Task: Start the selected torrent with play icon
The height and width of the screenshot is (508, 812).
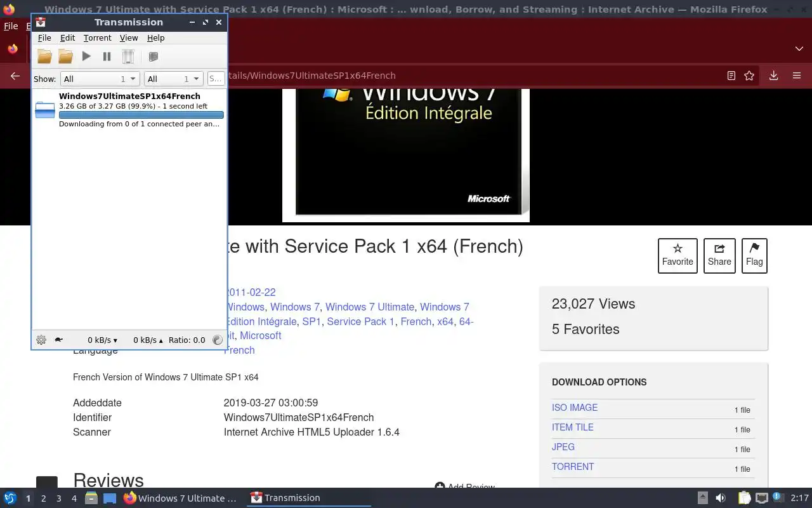Action: point(86,57)
